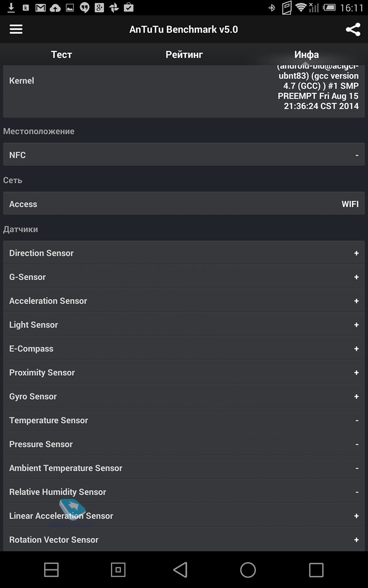Open the Gmail notification icon

(40, 8)
